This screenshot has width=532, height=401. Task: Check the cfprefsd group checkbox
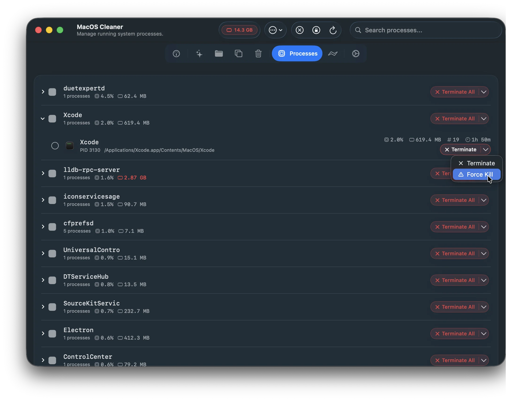tap(52, 227)
